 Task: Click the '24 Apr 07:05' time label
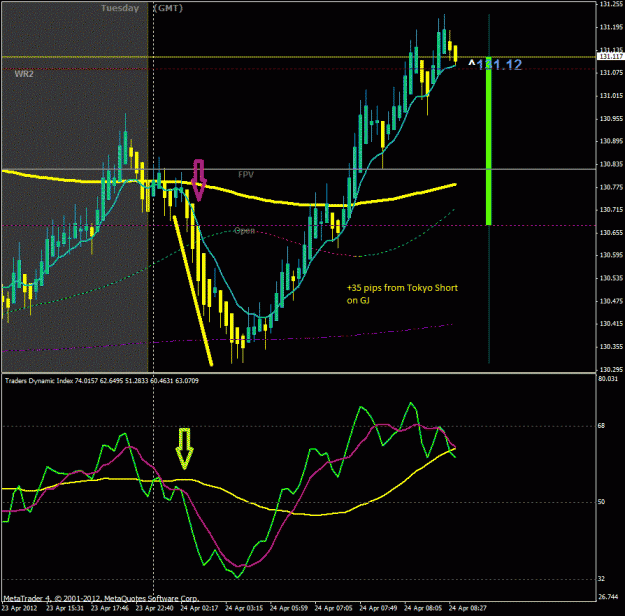(333, 608)
